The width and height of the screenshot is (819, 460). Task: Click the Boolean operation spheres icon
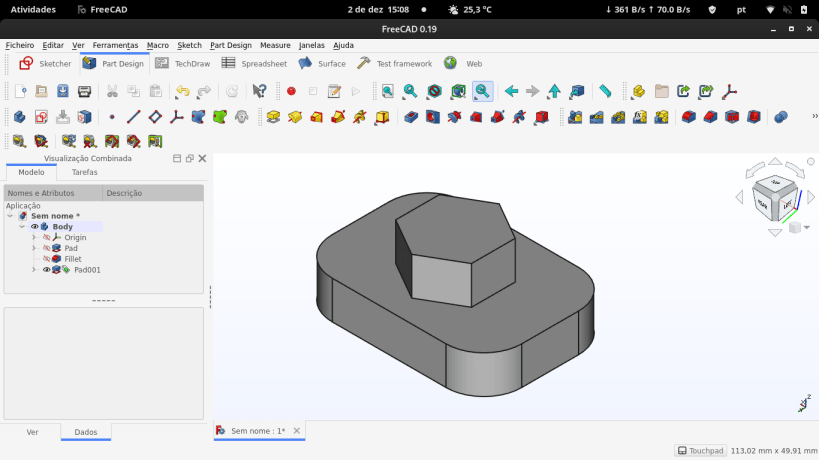point(781,116)
